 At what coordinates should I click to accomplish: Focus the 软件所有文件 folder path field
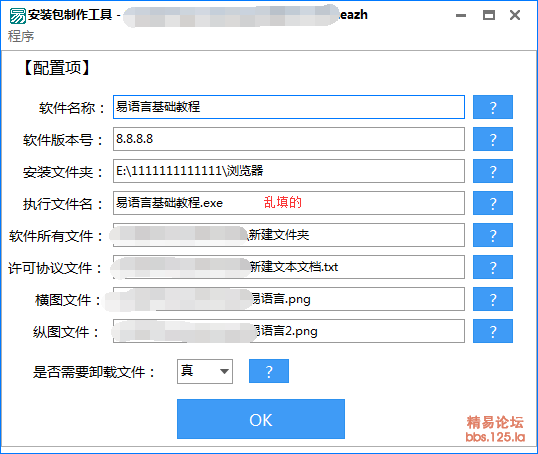click(x=289, y=235)
